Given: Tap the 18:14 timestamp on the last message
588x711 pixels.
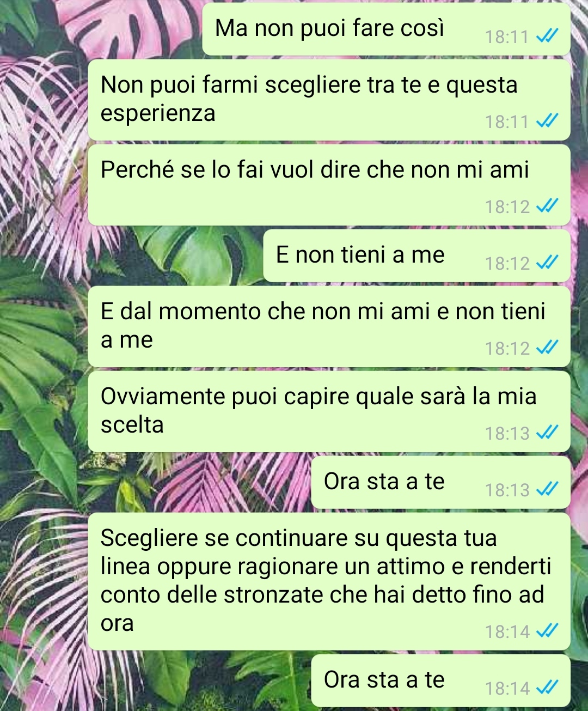Looking at the screenshot, I should pyautogui.click(x=507, y=689).
